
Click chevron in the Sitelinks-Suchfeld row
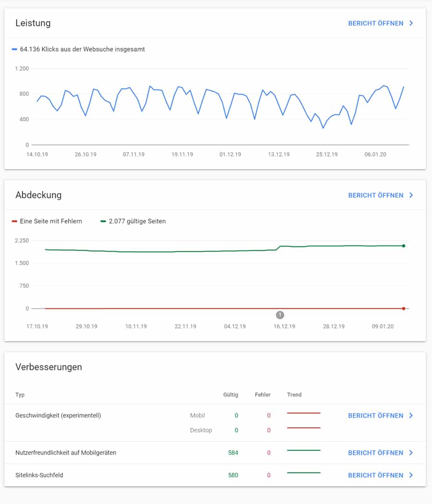click(411, 475)
